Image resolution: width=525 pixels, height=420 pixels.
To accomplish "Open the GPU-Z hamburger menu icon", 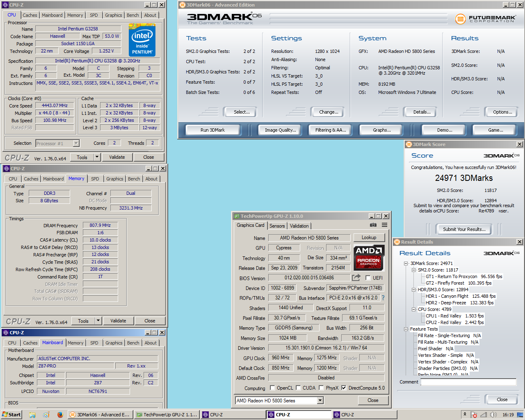I will coord(384,225).
